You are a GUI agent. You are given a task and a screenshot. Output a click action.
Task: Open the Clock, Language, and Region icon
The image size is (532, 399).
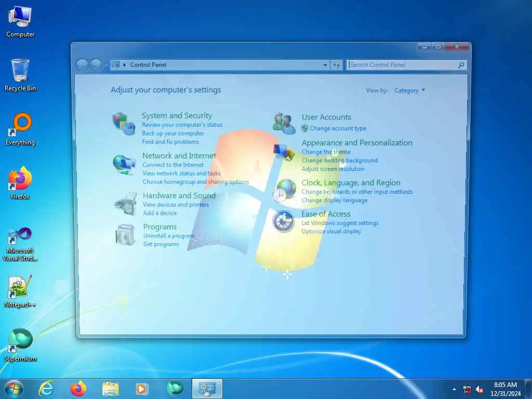point(284,191)
